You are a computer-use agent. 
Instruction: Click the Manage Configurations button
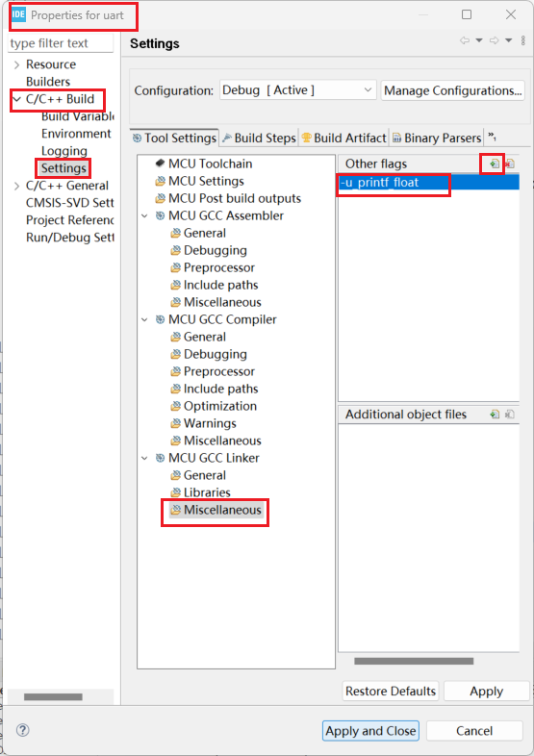click(x=453, y=90)
